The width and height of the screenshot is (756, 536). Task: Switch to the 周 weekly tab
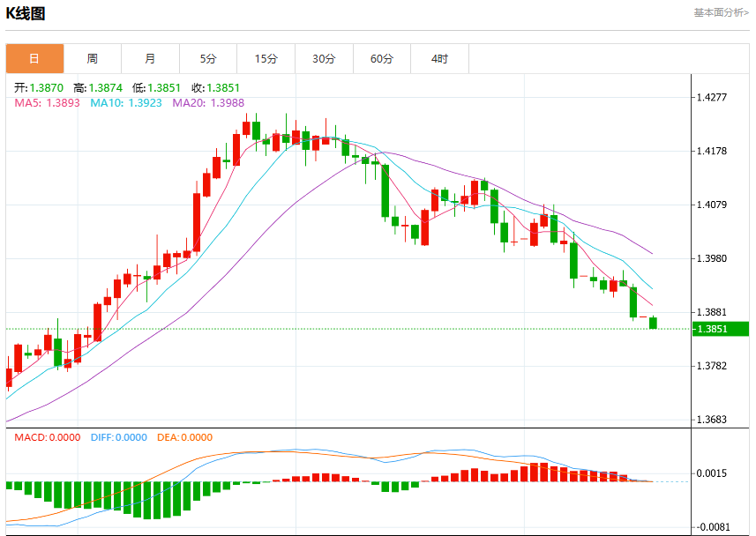pyautogui.click(x=93, y=59)
